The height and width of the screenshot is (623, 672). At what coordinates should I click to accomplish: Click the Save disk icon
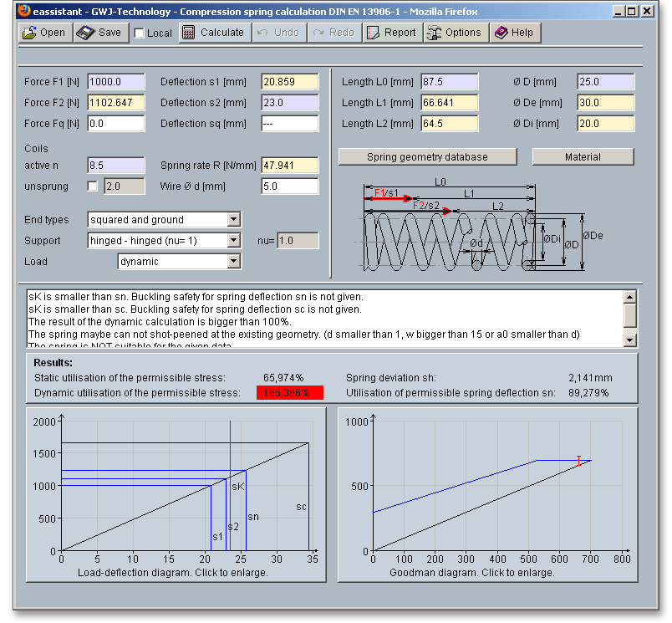pyautogui.click(x=87, y=33)
